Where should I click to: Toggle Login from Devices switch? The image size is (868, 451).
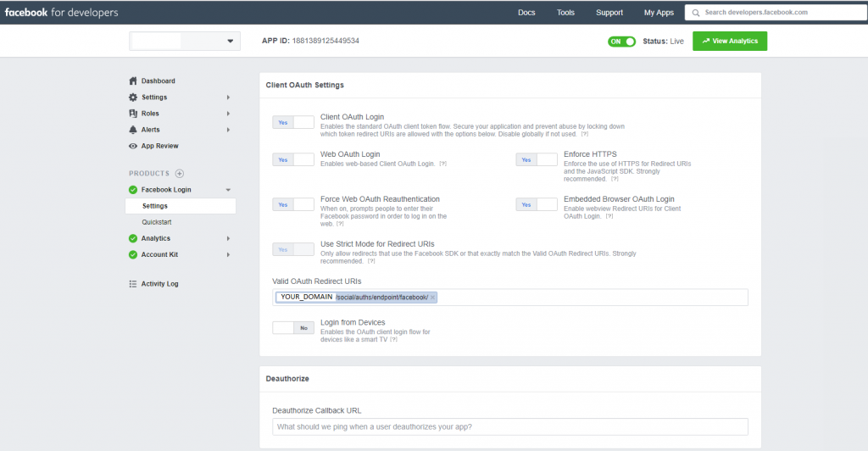(x=293, y=328)
